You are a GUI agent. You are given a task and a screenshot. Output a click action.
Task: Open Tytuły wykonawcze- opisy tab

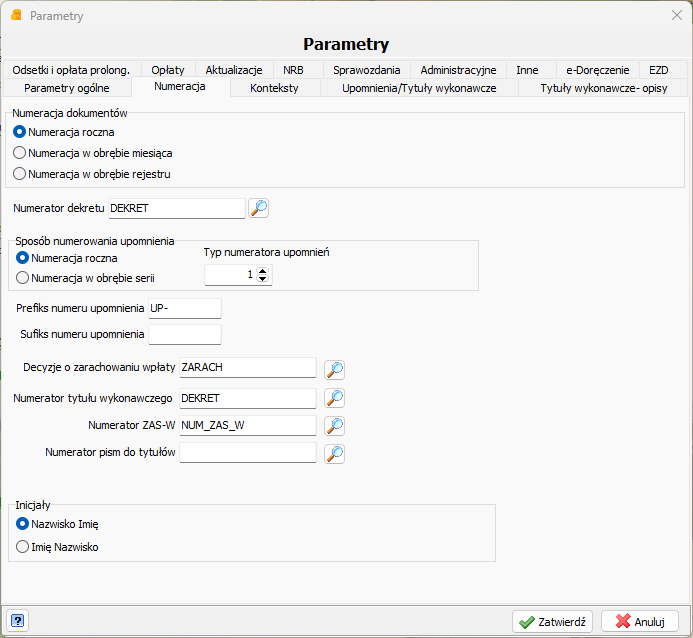click(x=604, y=88)
